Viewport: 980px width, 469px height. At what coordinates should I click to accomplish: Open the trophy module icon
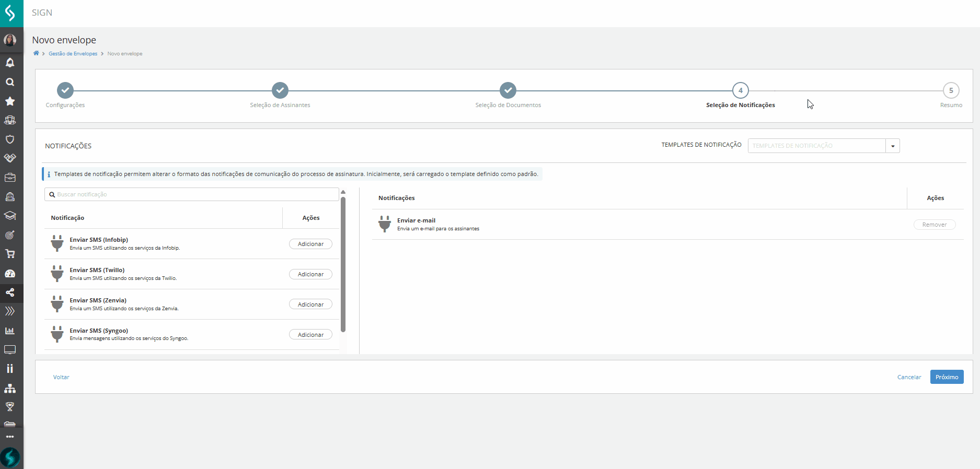(x=10, y=406)
